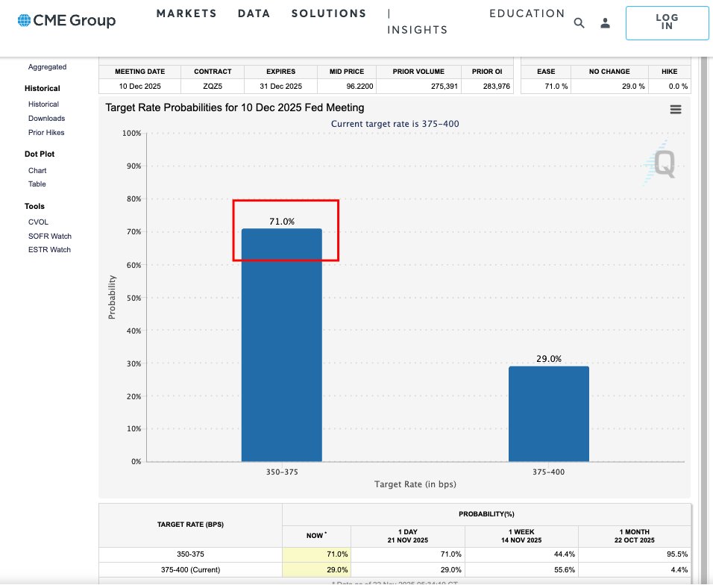Click the '10 Dec 2025' meeting date cell
This screenshot has width=713, height=588.
(140, 86)
